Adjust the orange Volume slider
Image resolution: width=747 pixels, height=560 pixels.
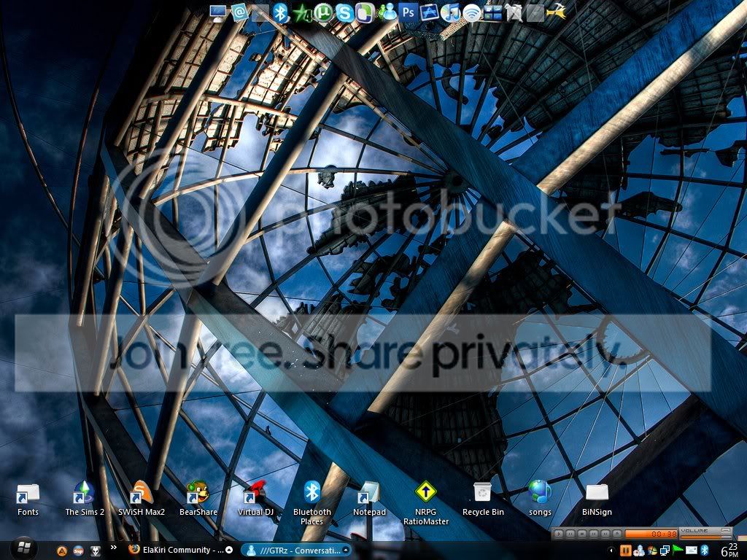click(706, 537)
